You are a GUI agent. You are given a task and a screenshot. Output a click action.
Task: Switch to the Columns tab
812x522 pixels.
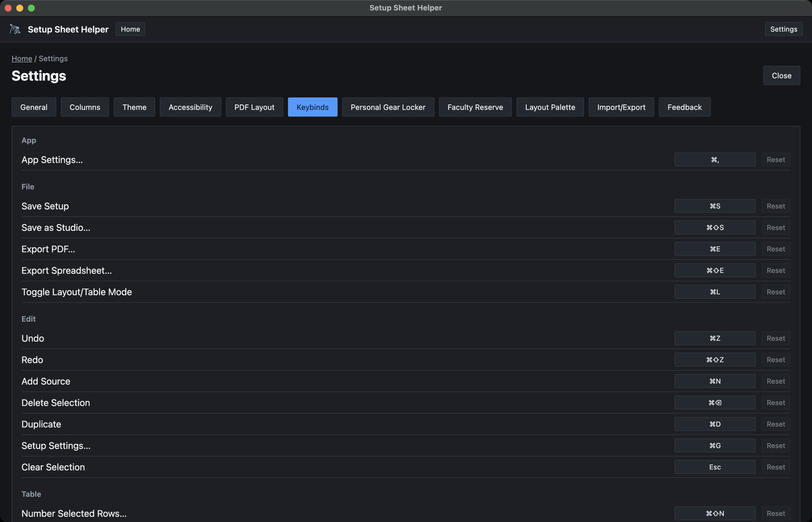(x=85, y=107)
